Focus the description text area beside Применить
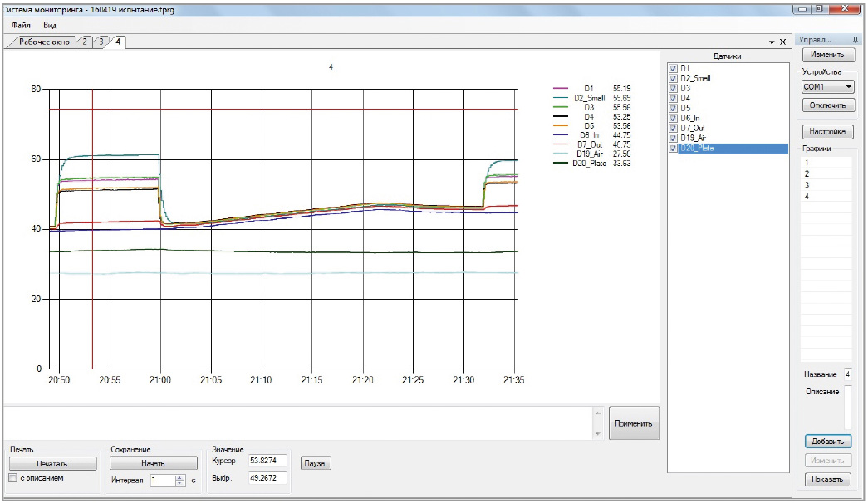Screen dimensions: 868x503 click(x=298, y=423)
